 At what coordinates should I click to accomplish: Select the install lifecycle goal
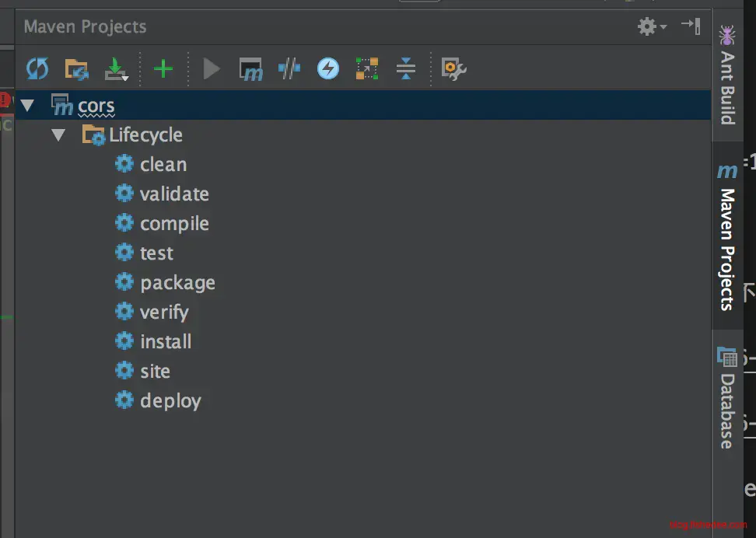[x=165, y=342]
